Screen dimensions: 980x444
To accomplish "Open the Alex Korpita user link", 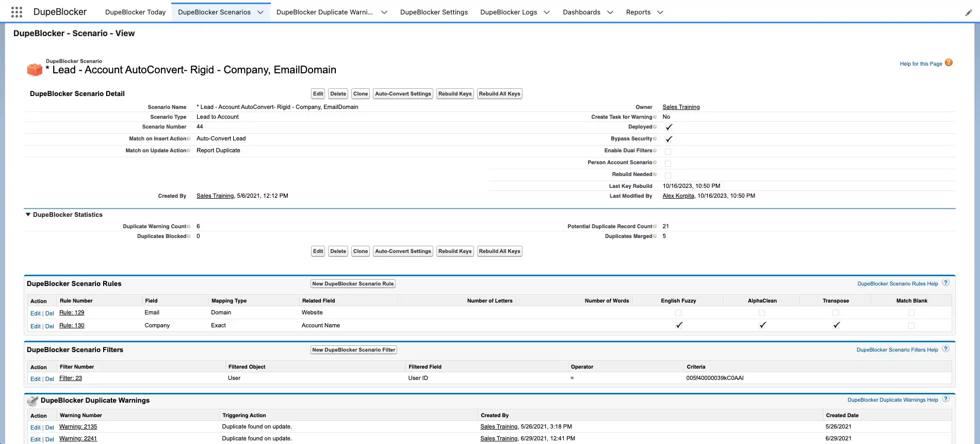I will [678, 196].
